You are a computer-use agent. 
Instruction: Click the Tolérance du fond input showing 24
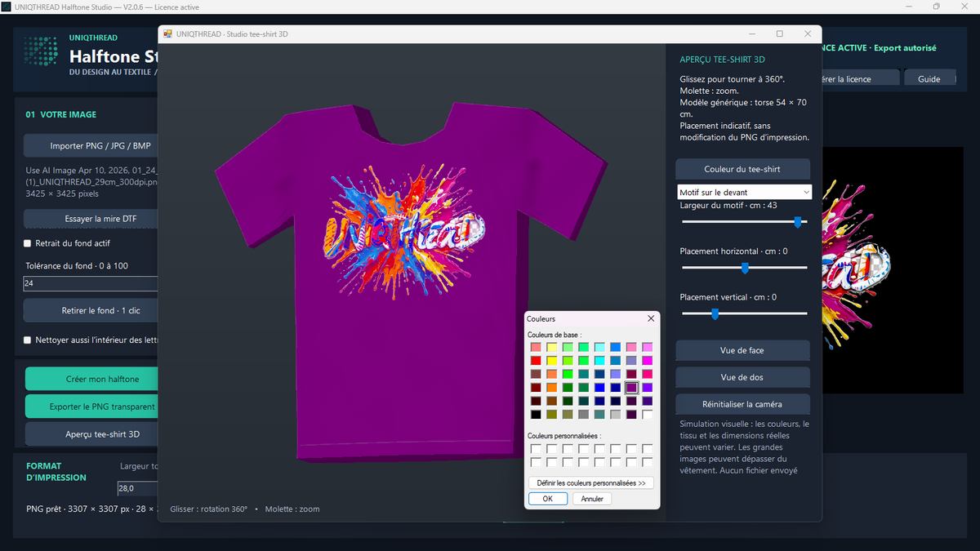[91, 284]
